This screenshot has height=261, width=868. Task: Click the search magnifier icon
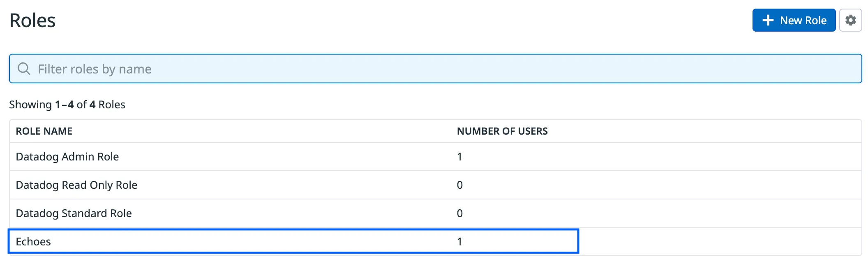24,69
